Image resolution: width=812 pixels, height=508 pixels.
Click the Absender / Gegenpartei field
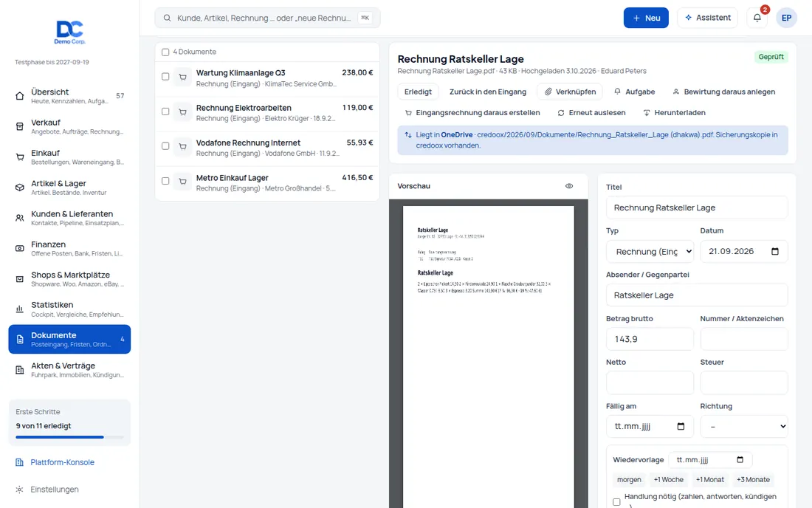697,295
